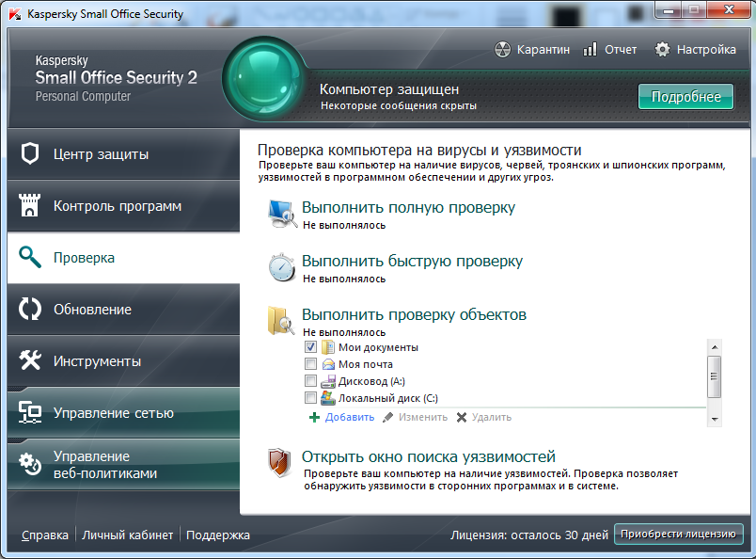Image resolution: width=756 pixels, height=559 pixels.
Task: Click the objects list scrollbar thumb
Action: 714,376
